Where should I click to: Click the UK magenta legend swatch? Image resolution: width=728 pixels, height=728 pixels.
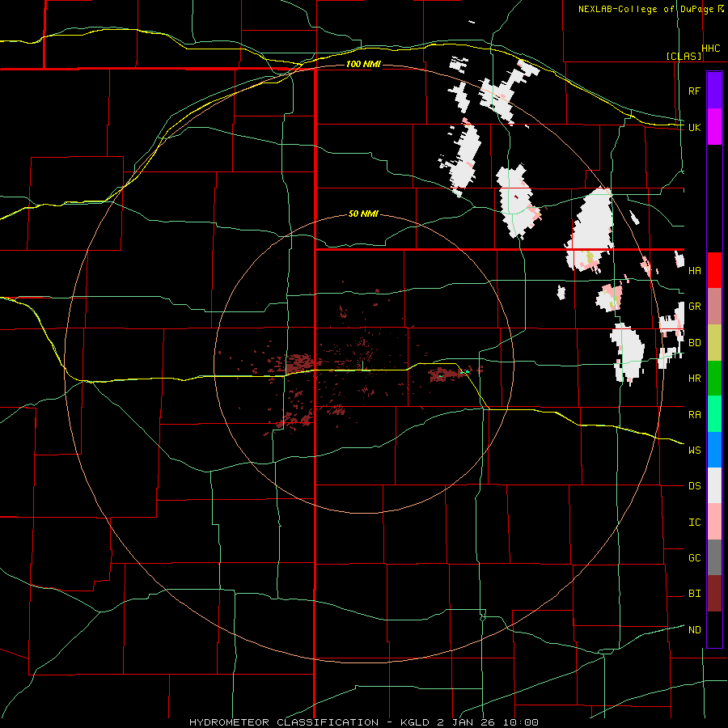click(714, 127)
